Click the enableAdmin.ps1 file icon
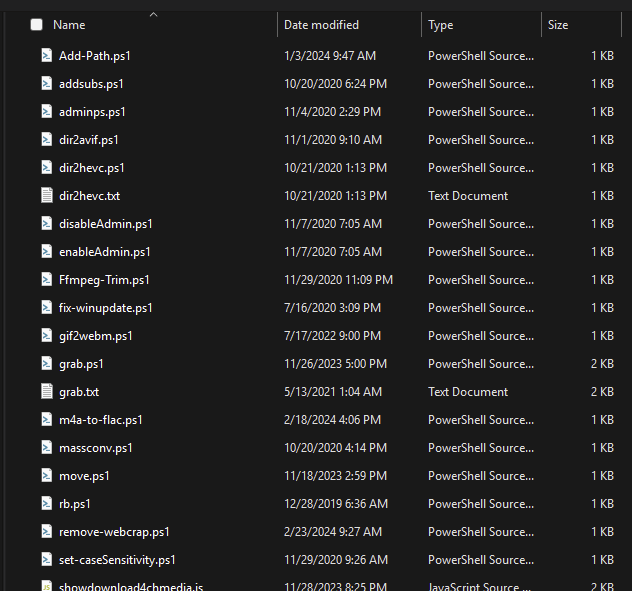632x591 pixels. coord(47,252)
